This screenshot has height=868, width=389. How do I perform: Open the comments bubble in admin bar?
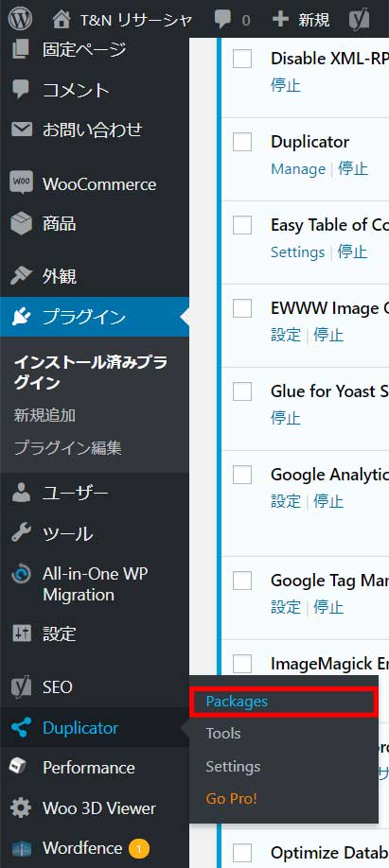pos(223,21)
